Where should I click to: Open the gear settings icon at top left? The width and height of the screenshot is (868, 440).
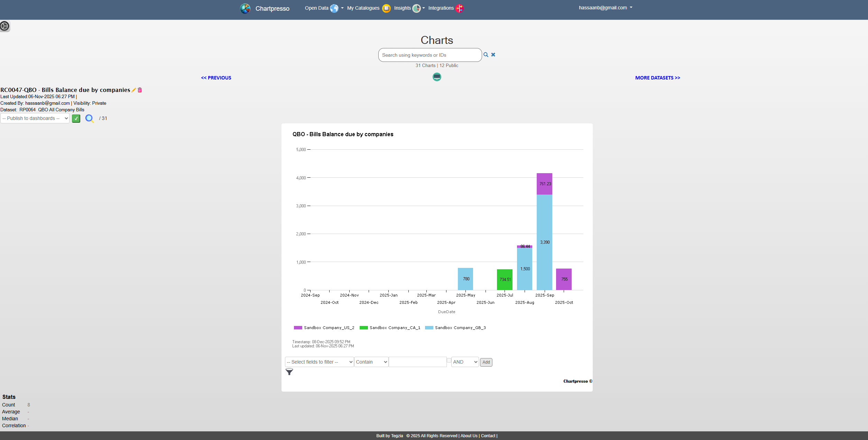[x=5, y=26]
